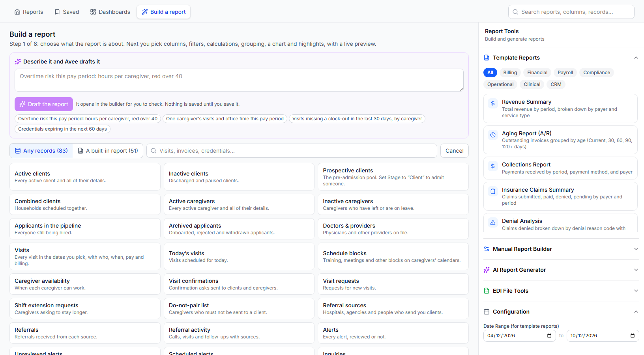Open the Reports navigation tab
Screen dimensions: 644x355
tap(29, 12)
